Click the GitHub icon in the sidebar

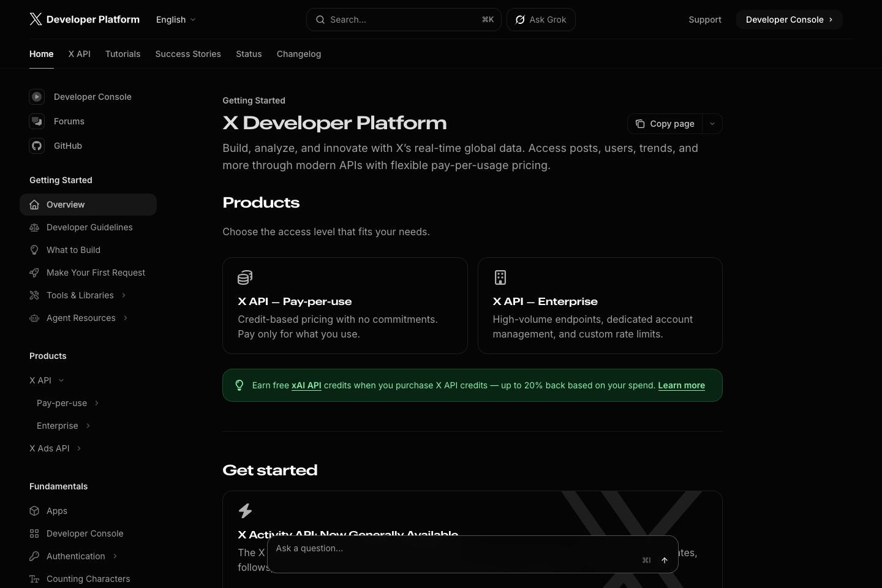point(37,146)
